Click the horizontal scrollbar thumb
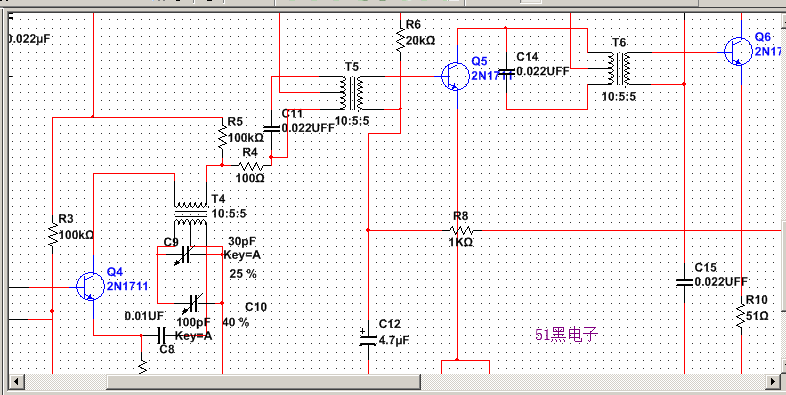This screenshot has height=395, width=786. tap(264, 381)
